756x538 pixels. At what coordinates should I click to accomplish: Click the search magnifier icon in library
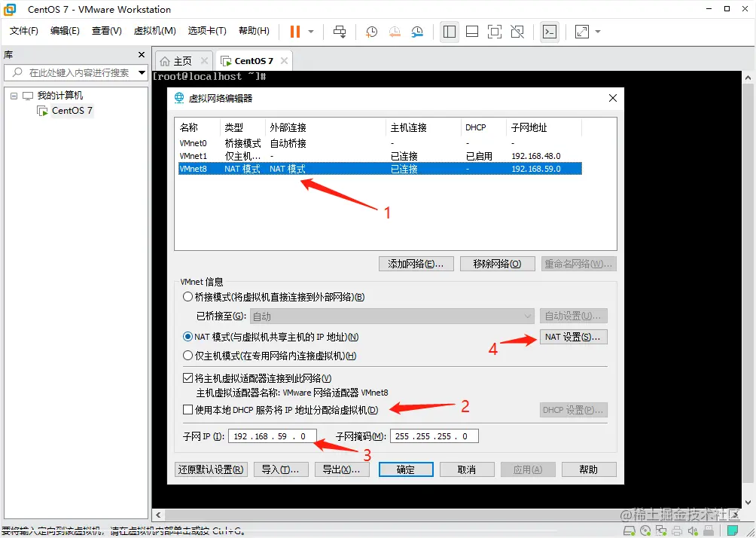[x=17, y=73]
